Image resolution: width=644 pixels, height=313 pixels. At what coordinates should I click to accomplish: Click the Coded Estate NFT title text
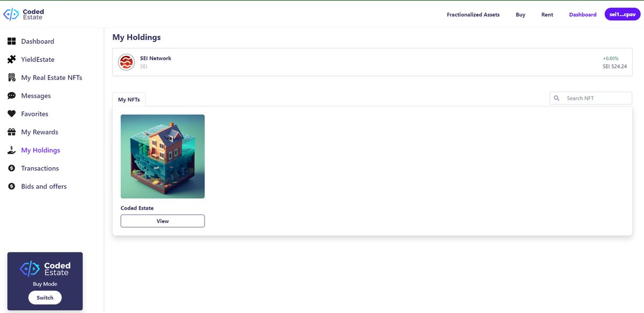tap(137, 208)
